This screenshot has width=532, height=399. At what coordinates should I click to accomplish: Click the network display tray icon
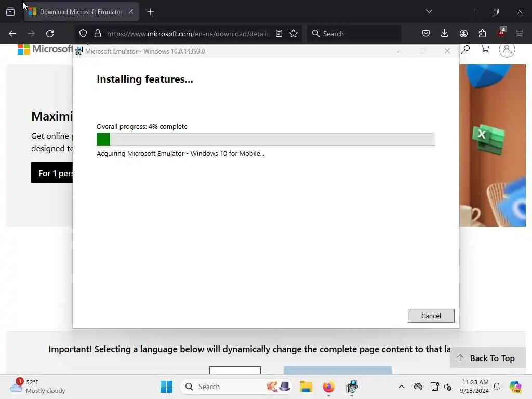pyautogui.click(x=434, y=387)
